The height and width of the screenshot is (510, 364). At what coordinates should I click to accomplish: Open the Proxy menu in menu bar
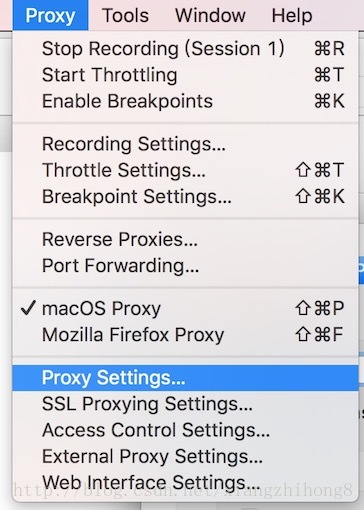[50, 15]
